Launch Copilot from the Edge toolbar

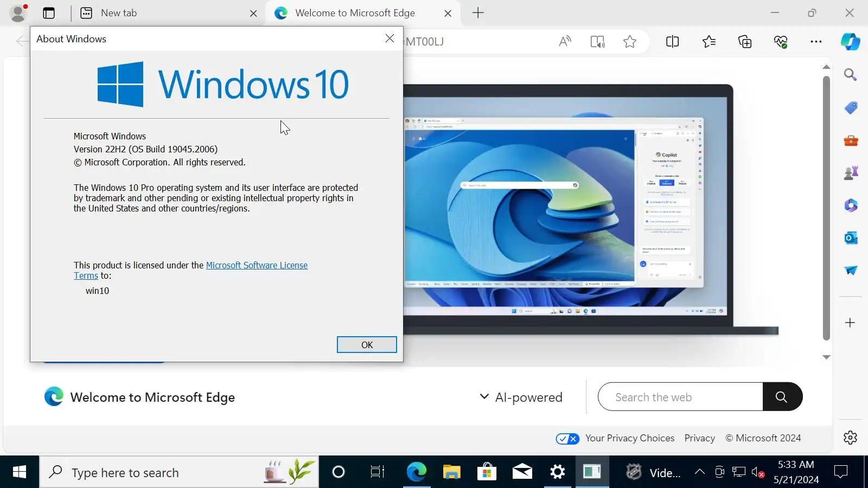tap(850, 42)
